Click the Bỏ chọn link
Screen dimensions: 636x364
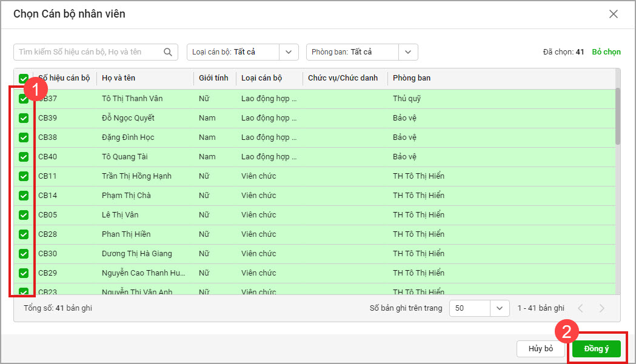tap(606, 52)
